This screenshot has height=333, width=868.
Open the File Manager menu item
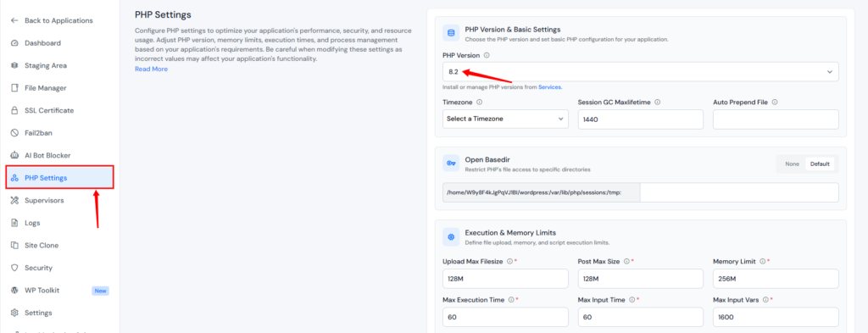point(46,88)
